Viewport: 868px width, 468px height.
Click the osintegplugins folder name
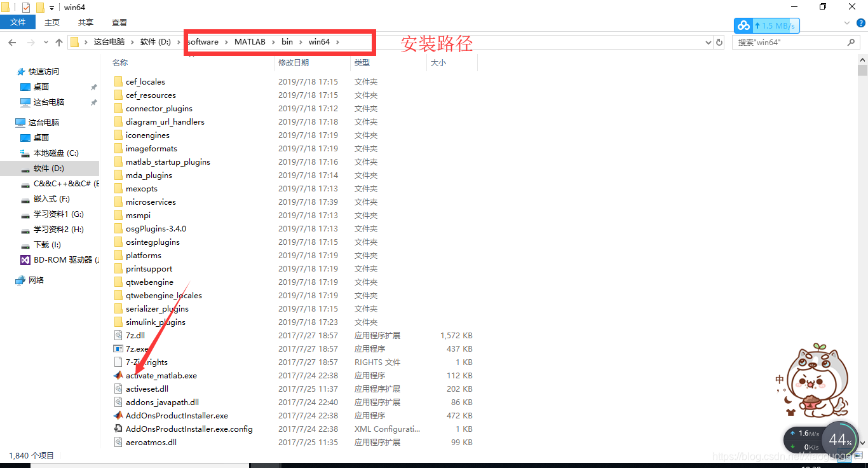click(153, 242)
